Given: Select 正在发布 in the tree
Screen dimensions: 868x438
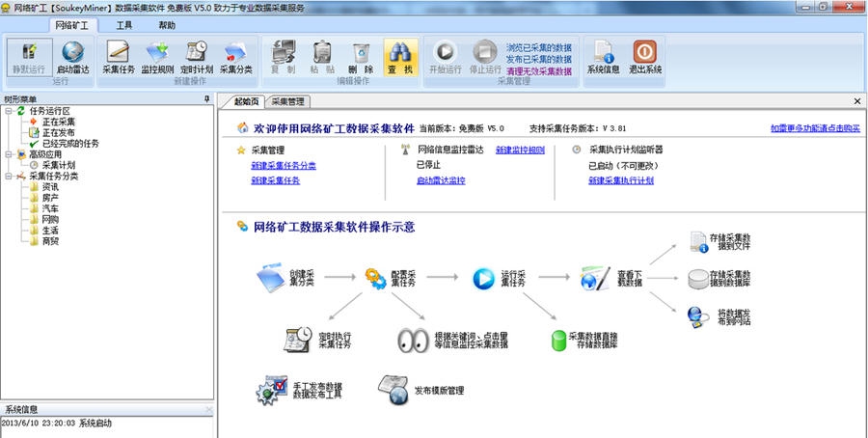Looking at the screenshot, I should tap(59, 133).
